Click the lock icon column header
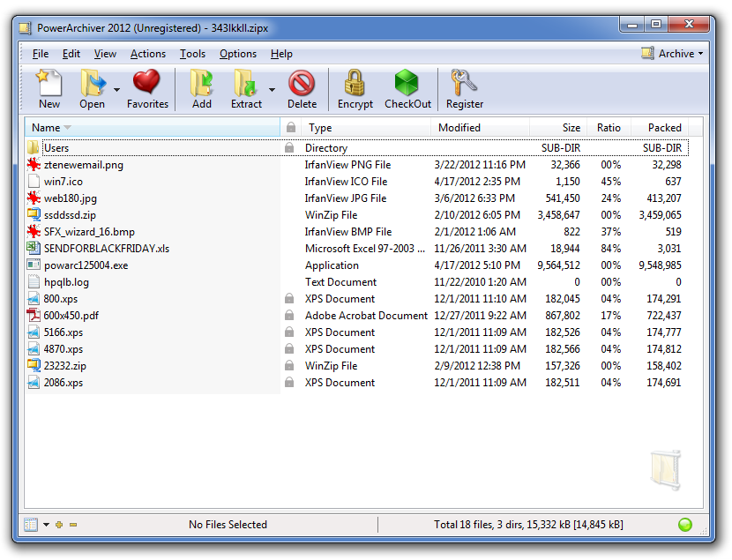This screenshot has width=732, height=560. [291, 127]
